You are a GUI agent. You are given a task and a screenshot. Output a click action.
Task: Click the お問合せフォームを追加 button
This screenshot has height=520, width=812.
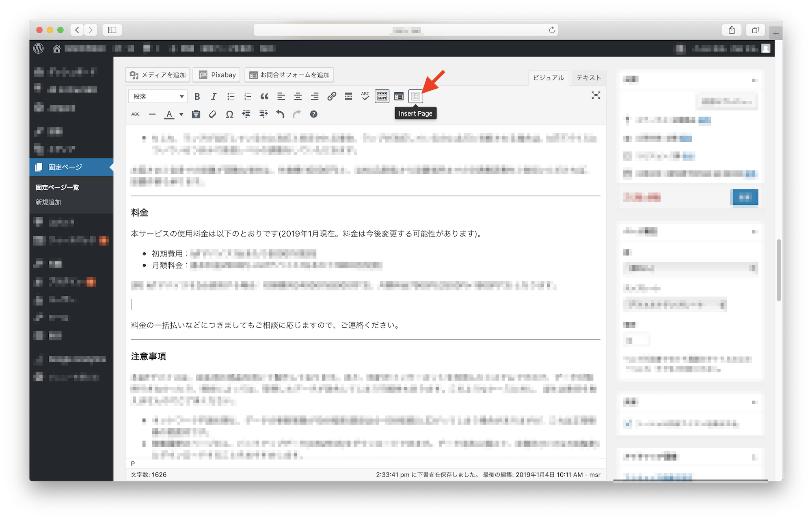(289, 75)
